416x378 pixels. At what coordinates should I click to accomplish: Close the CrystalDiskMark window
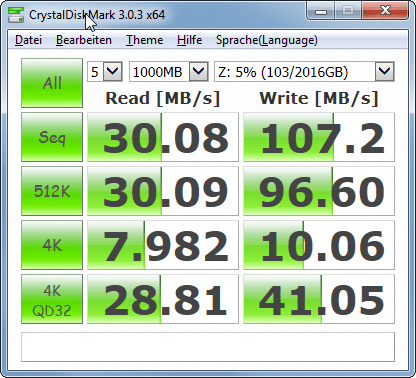[386, 11]
